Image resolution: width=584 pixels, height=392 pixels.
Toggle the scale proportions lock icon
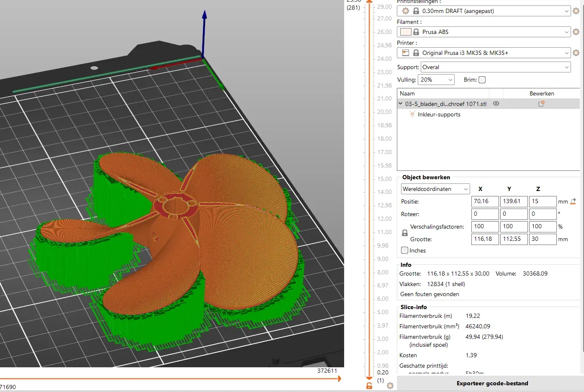click(405, 233)
